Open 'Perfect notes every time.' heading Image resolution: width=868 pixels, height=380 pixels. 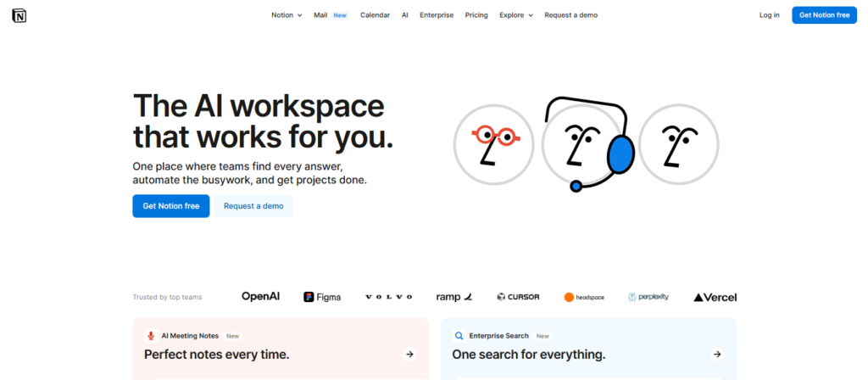217,355
